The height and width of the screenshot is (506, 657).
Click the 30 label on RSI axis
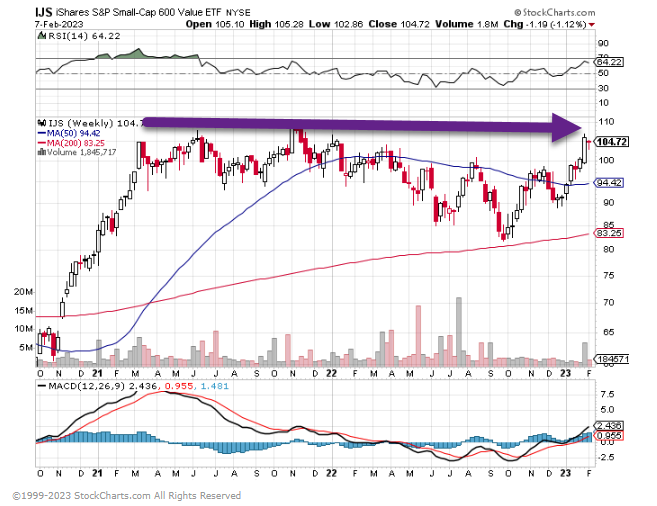click(x=603, y=88)
